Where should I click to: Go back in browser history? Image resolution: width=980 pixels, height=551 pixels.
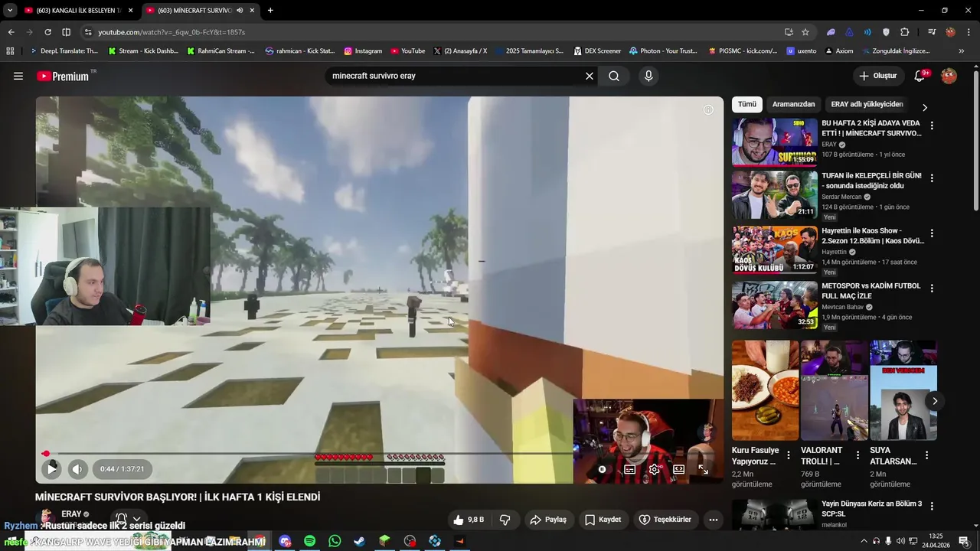coord(11,32)
